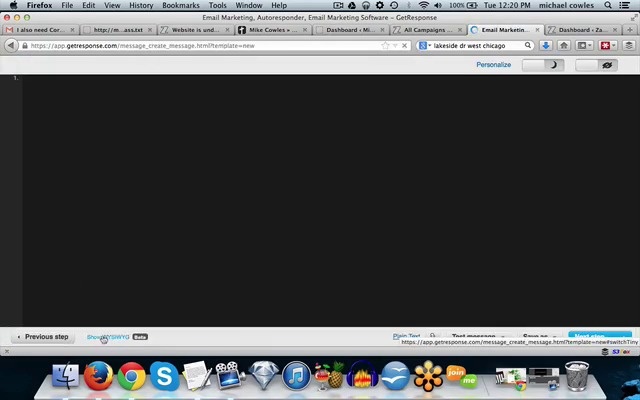Click the Wi-Fi status icon
Viewport: 640px width, 400px height.
pos(424,5)
